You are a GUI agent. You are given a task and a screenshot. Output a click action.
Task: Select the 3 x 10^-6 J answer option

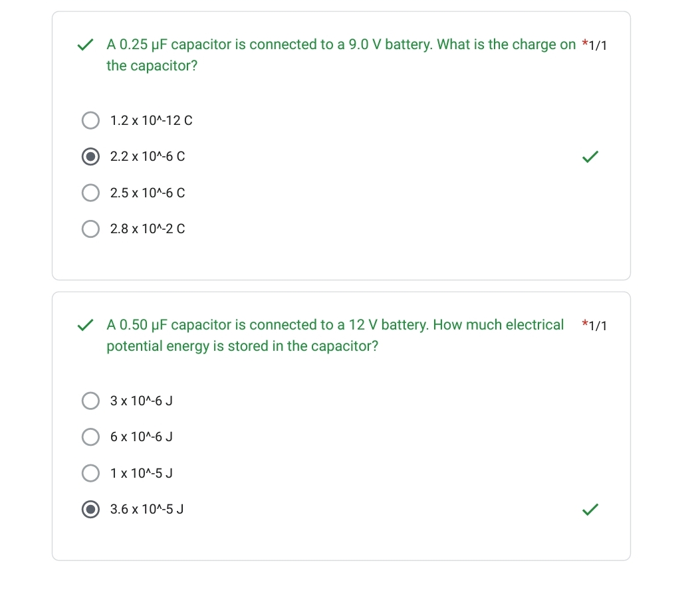pyautogui.click(x=90, y=401)
